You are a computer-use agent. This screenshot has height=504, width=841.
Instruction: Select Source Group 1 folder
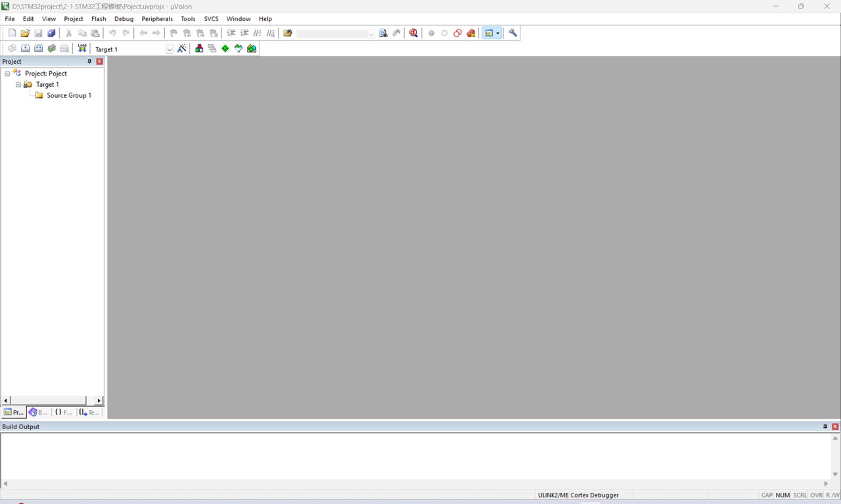click(x=63, y=95)
